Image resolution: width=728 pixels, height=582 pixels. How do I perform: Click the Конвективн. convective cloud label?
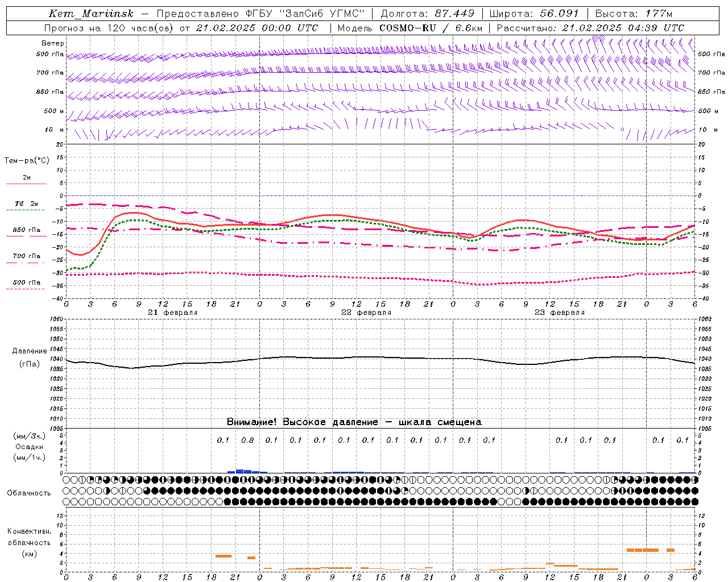click(x=29, y=531)
